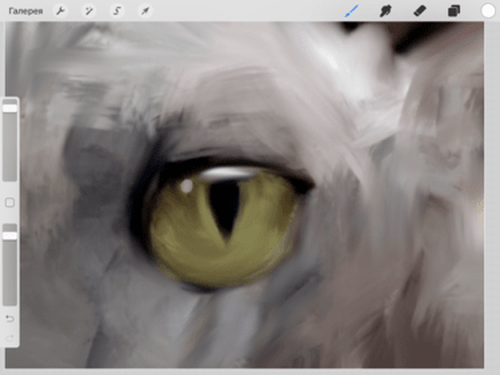Open the Actions wrench menu

coord(60,11)
